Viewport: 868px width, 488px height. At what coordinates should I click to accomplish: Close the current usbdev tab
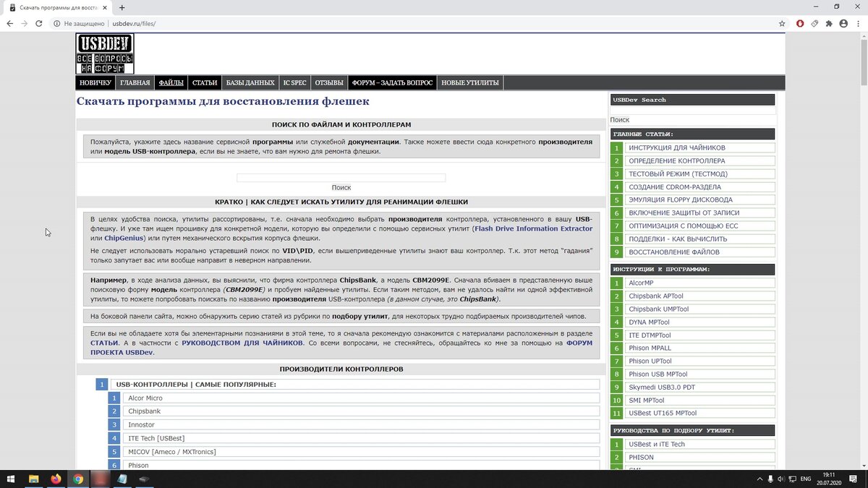106,7
